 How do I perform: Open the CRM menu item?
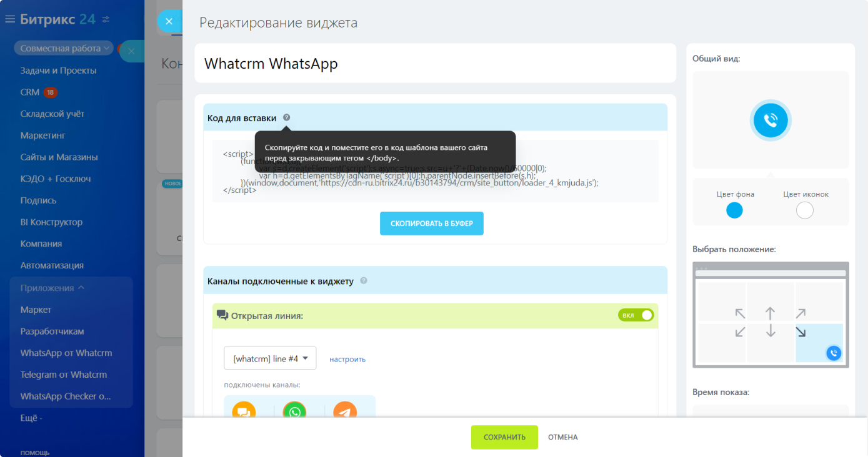tap(29, 92)
